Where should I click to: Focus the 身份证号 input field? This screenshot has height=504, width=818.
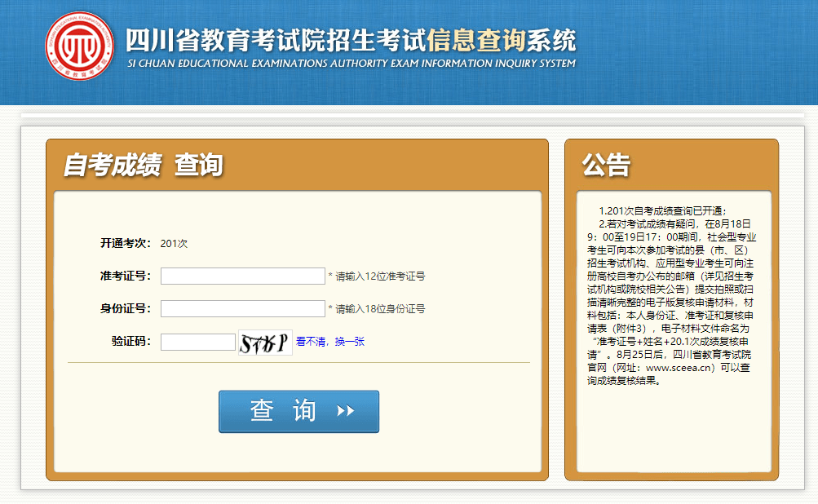coord(242,309)
